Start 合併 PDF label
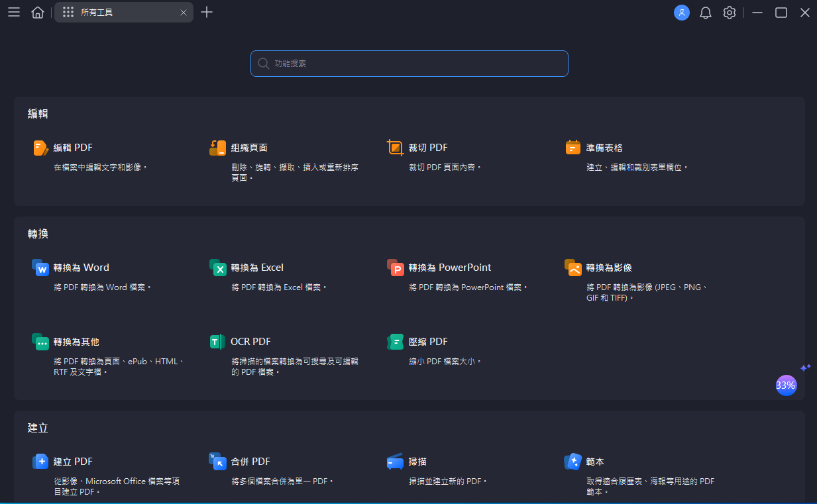Viewport: 817px width, 504px height. click(x=250, y=462)
